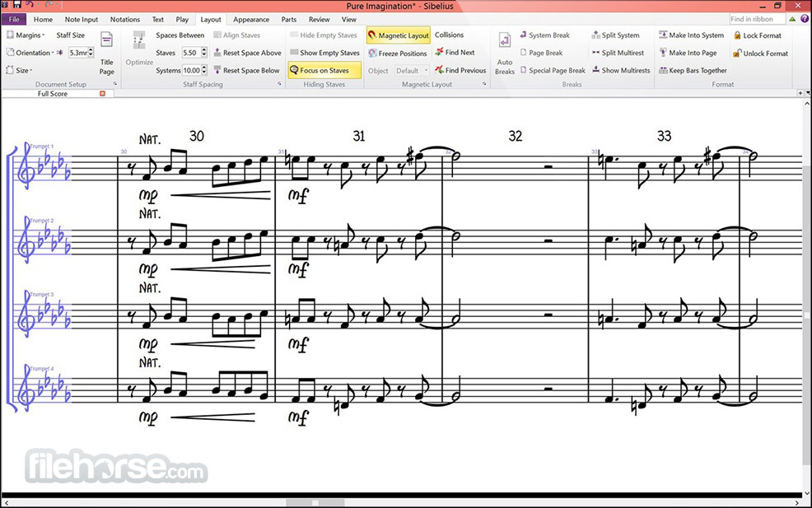The width and height of the screenshot is (812, 508).
Task: Click the Collisions button
Action: point(449,35)
